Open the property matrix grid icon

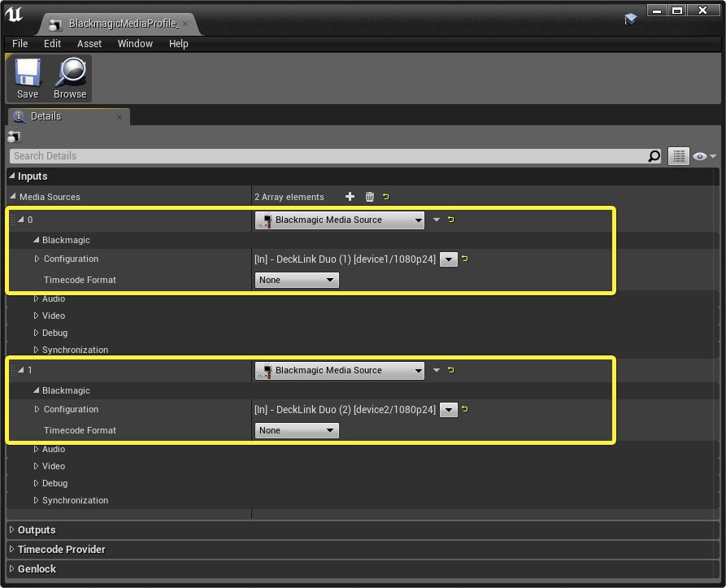point(678,155)
